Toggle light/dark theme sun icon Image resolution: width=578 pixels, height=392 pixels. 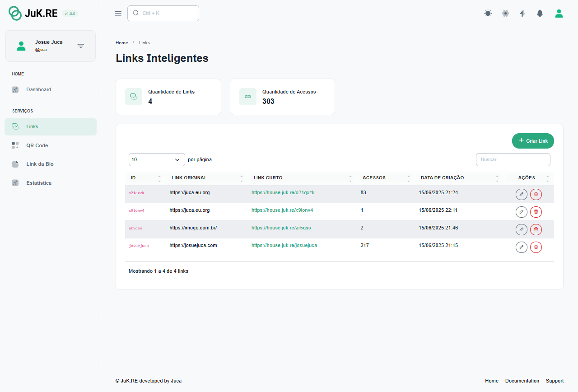pyautogui.click(x=488, y=14)
